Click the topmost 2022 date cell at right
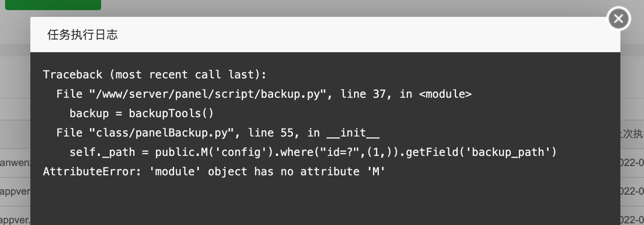Image resolution: width=644 pixels, height=225 pixels. [x=632, y=163]
